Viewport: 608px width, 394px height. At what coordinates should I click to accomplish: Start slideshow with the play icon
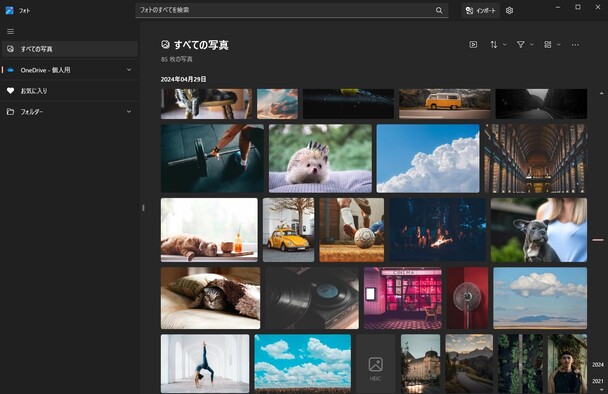(473, 45)
